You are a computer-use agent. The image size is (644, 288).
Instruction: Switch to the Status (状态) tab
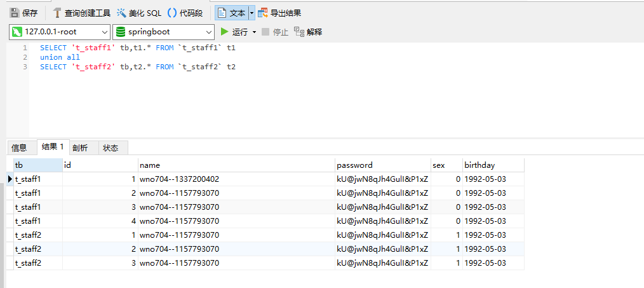coord(111,147)
